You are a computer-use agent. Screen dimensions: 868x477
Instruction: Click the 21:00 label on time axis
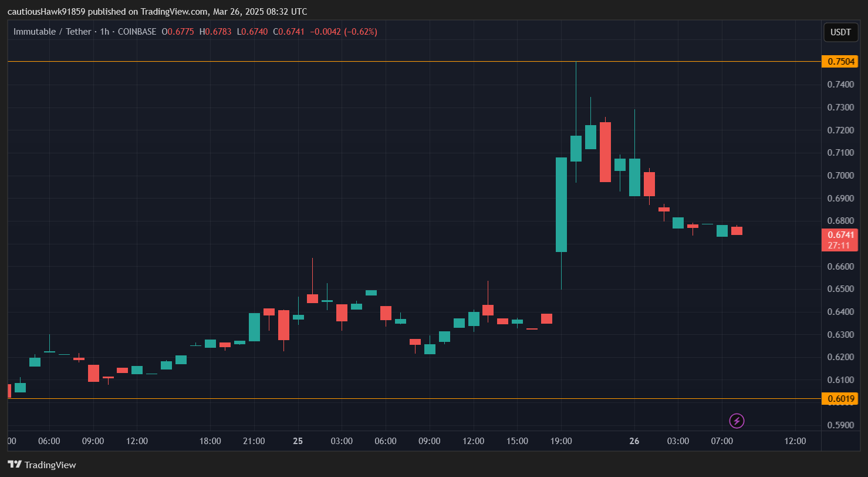[x=254, y=441]
